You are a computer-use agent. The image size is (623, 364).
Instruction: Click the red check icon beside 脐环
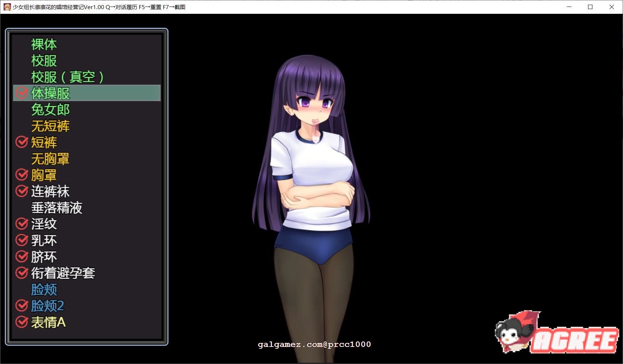(x=21, y=257)
